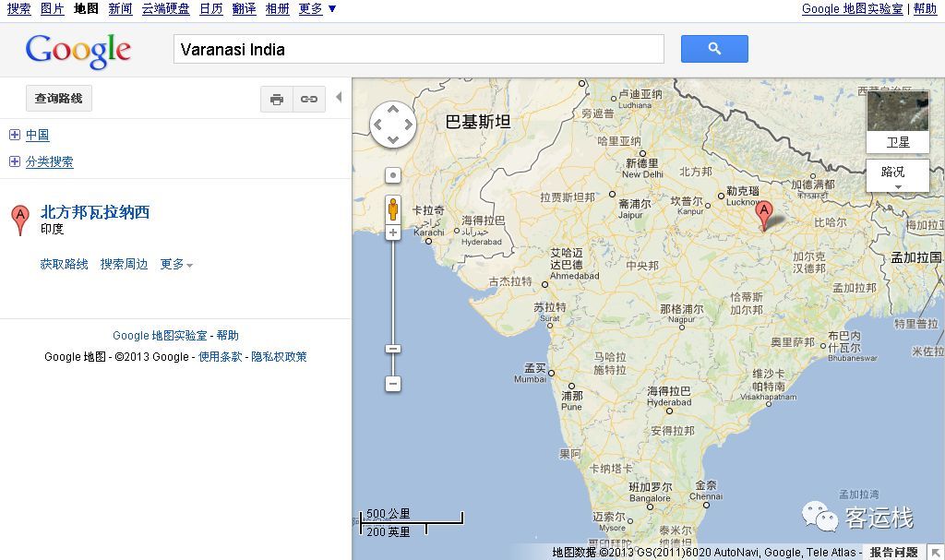This screenshot has width=945, height=560.
Task: Zoom out with the minus button
Action: pos(393,384)
